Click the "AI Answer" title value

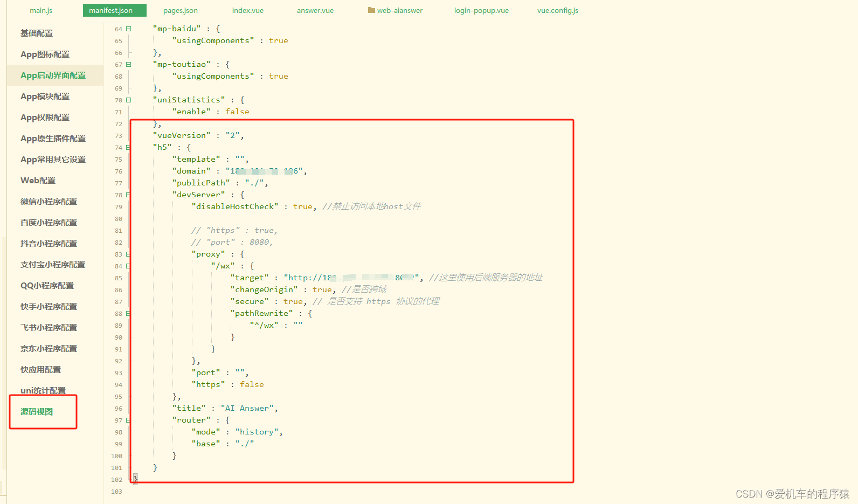pyautogui.click(x=247, y=408)
